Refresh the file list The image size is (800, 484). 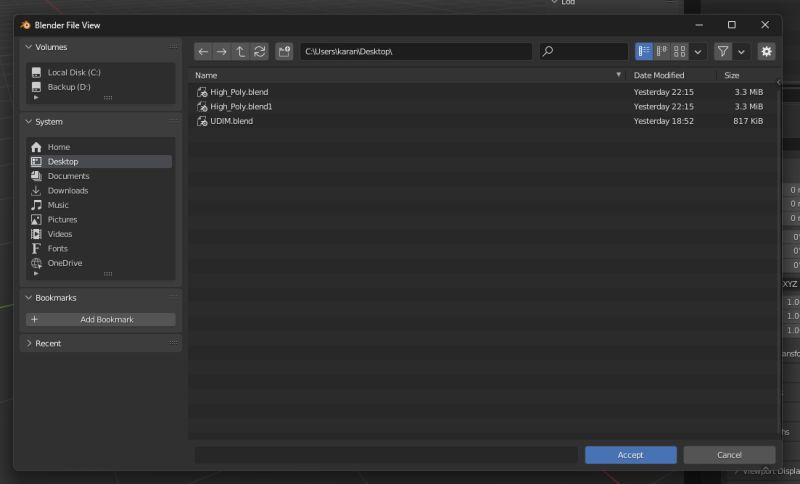[259, 52]
